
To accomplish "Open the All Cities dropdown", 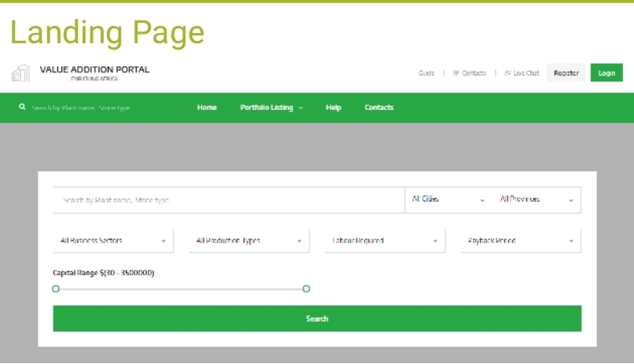I will point(448,200).
